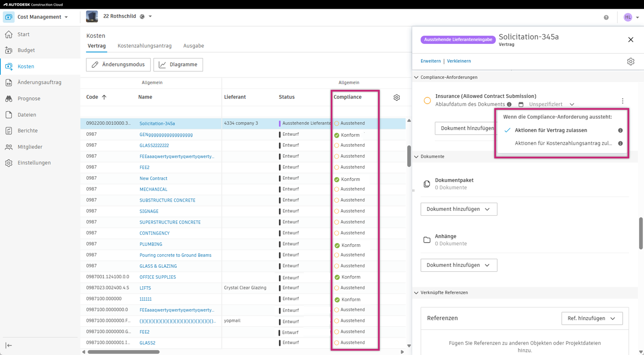This screenshot has height=355, width=644.
Task: Open PLUMBING contract link
Action: 151,244
